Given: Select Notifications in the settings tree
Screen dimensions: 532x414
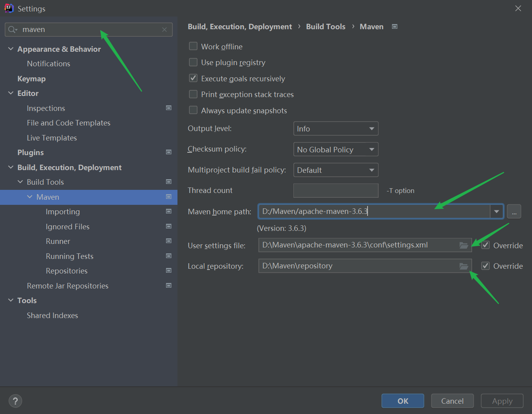Looking at the screenshot, I should point(49,64).
